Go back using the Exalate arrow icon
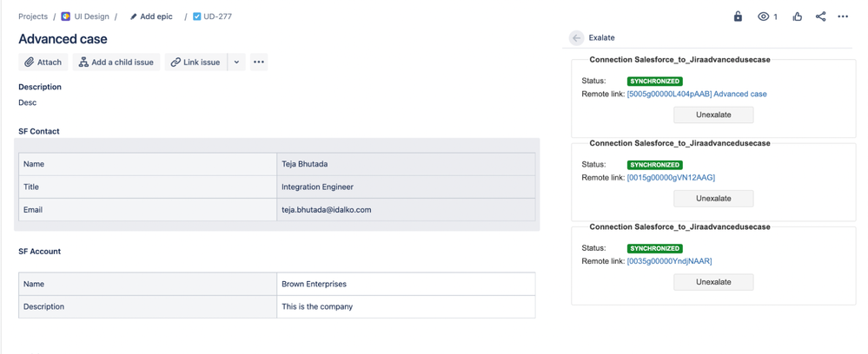The height and width of the screenshot is (354, 868). (x=577, y=37)
